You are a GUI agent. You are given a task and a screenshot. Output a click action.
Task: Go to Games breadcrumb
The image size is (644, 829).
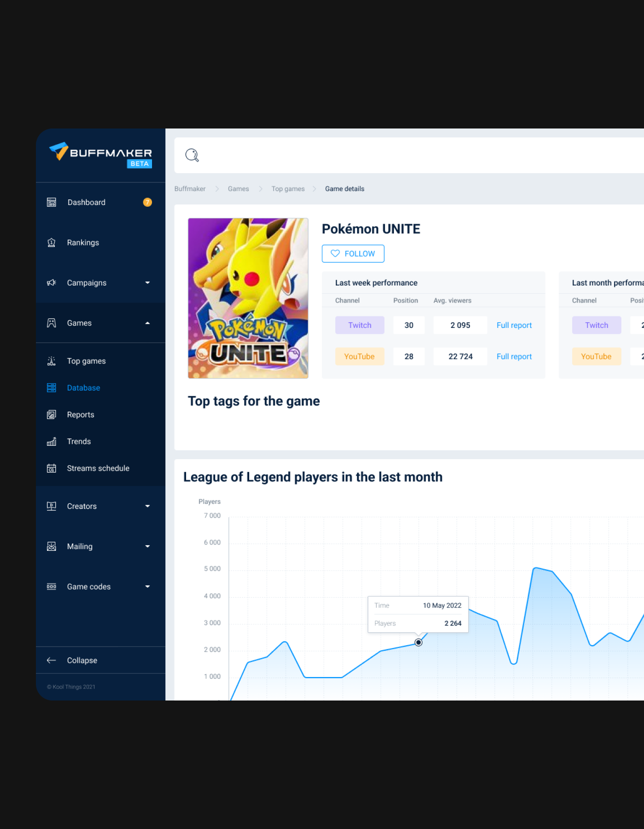pyautogui.click(x=238, y=189)
